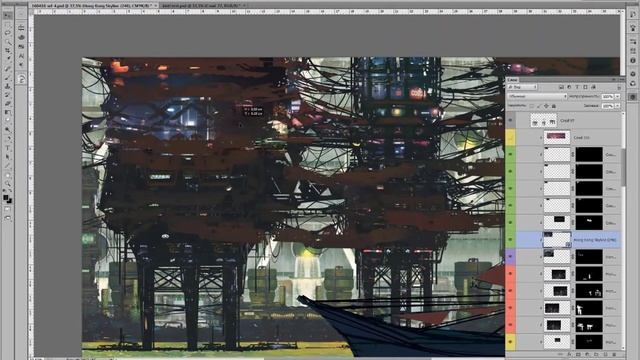Click the Layers panel vertical scrollbar
This screenshot has height=360, width=640.
(x=623, y=167)
